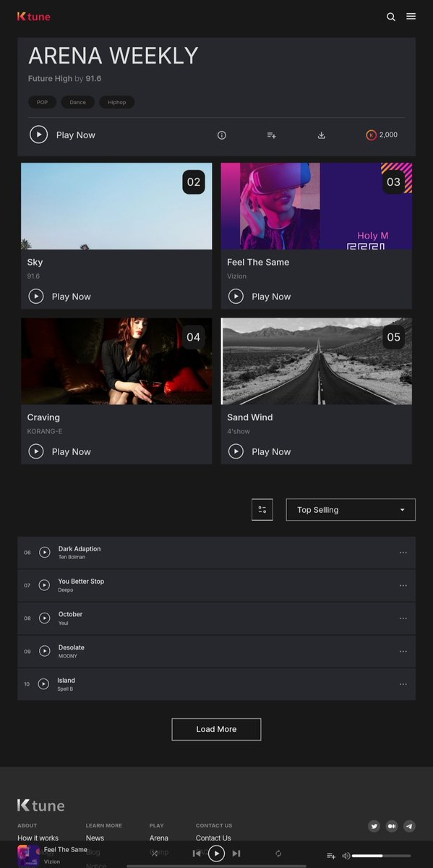Viewport: 433px width, 868px height.
Task: Open the Medium social icon
Action: pos(392,826)
